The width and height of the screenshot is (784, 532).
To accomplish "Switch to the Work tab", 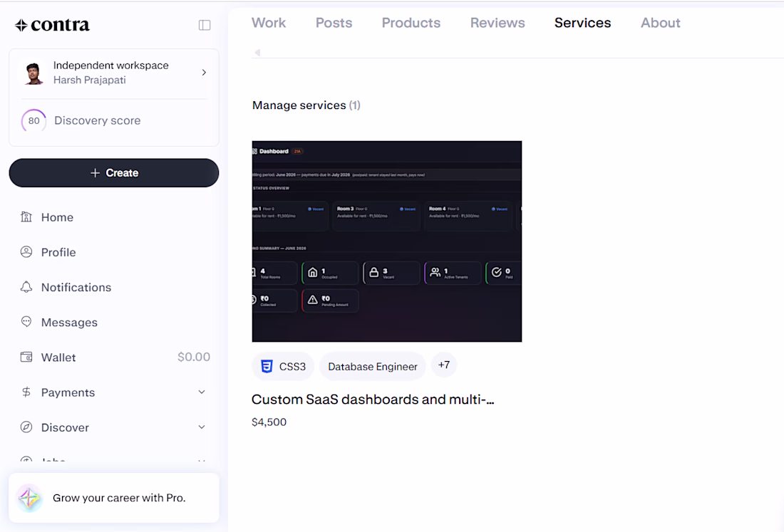I will tap(269, 23).
